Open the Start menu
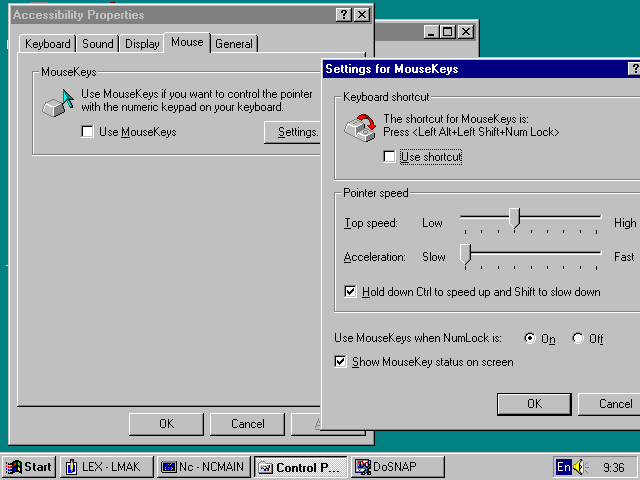Screen dimensions: 640x480 [x=29, y=467]
